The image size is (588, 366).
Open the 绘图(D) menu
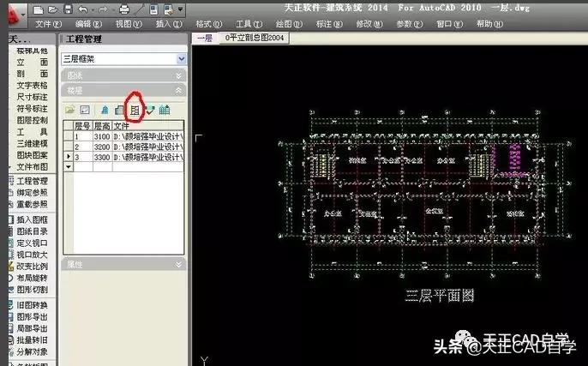(x=289, y=24)
